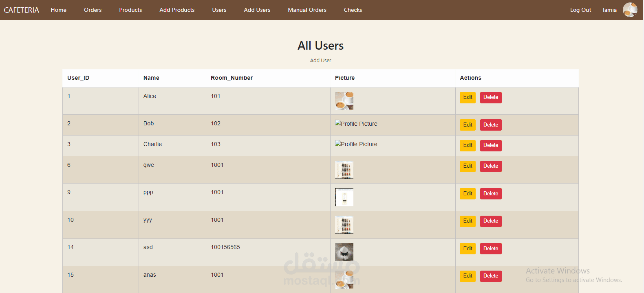Delete user yyy
The height and width of the screenshot is (293, 644).
click(x=491, y=221)
